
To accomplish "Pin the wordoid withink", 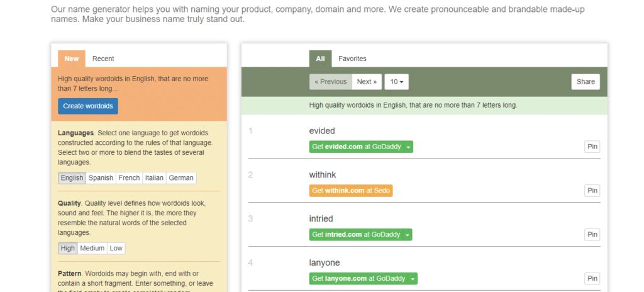I will pos(592,191).
